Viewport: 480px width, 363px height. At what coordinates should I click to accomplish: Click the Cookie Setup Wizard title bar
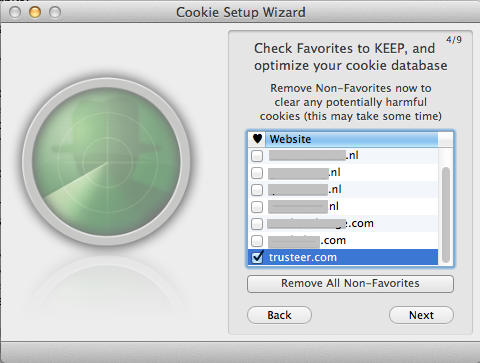coord(241,12)
